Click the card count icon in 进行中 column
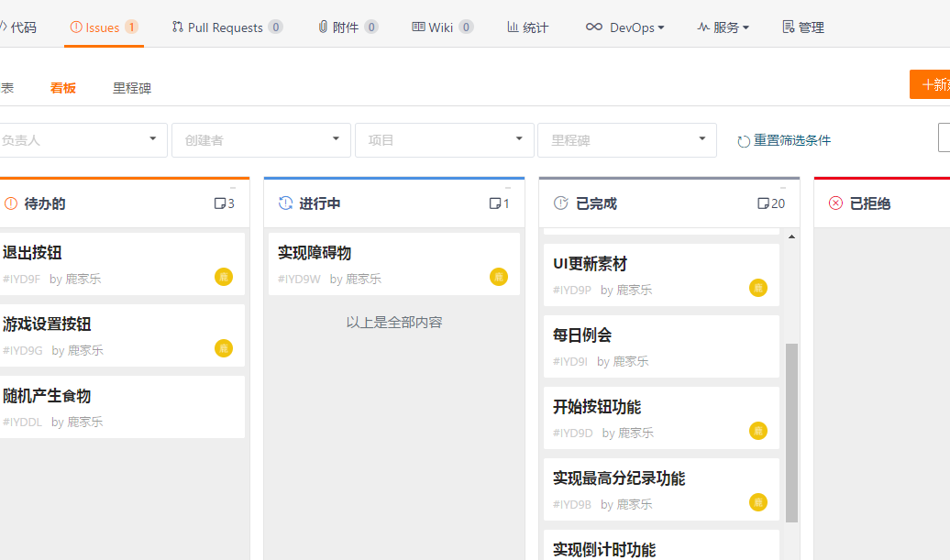 point(495,203)
